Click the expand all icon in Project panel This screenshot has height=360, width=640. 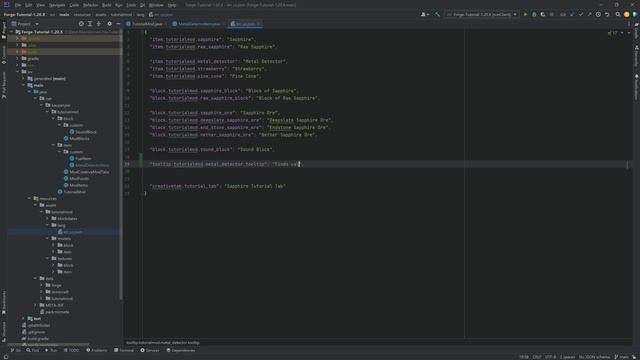[90, 24]
